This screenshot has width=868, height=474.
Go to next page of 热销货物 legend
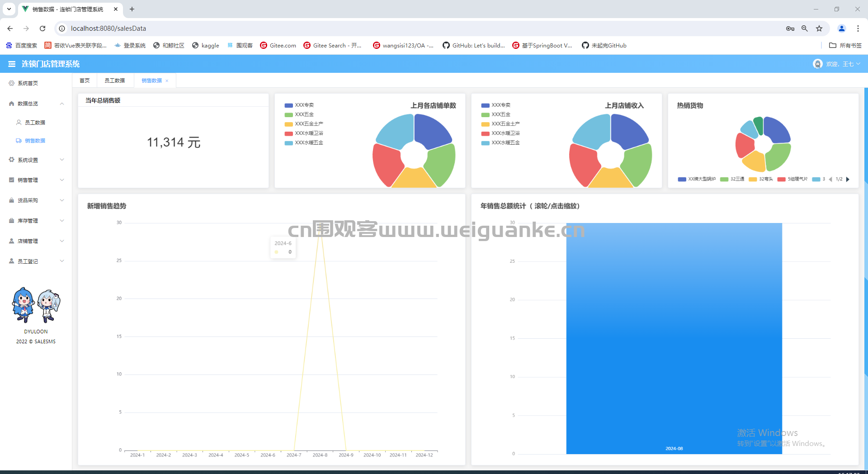click(848, 179)
